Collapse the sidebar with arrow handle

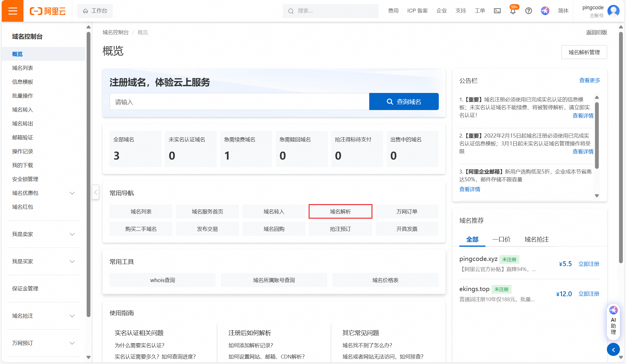96,192
